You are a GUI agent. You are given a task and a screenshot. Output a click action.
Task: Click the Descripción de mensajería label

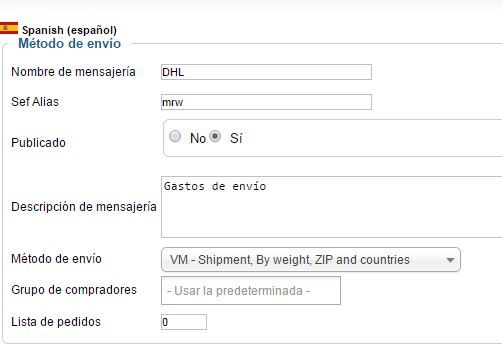(x=84, y=207)
